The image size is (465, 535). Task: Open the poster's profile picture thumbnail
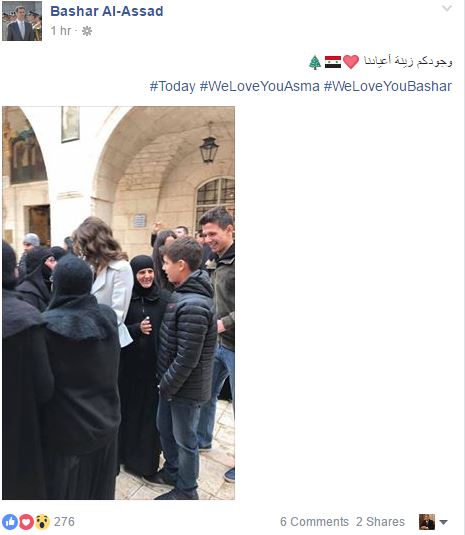coord(22,21)
